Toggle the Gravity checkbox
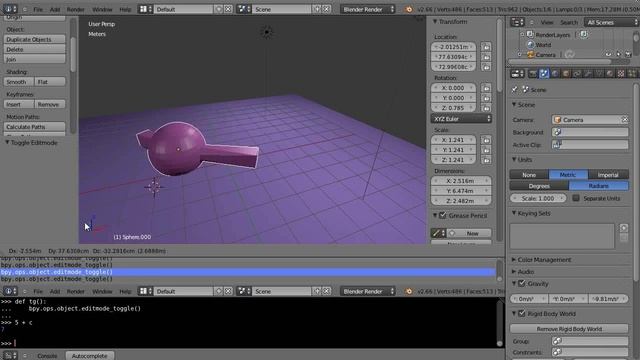 point(522,283)
